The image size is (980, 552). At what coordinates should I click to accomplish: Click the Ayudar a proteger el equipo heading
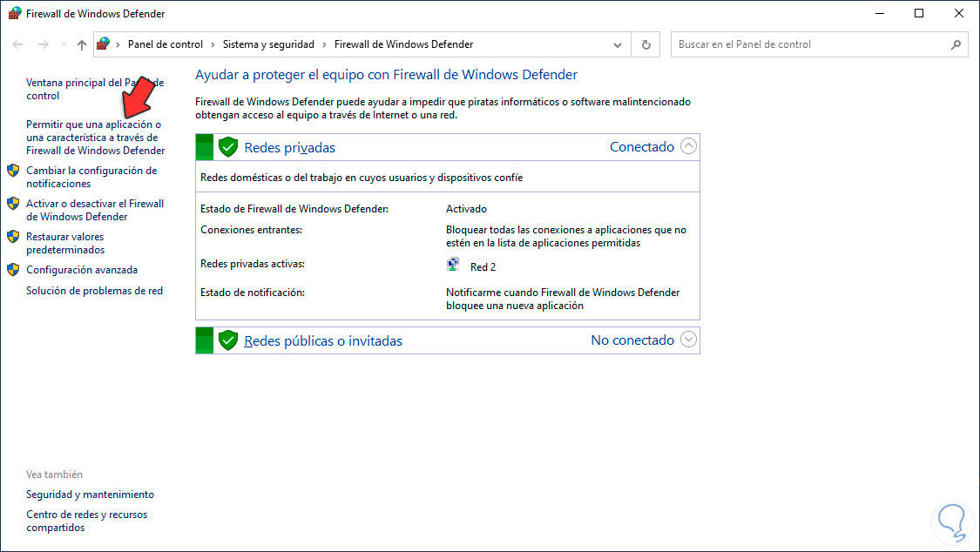[x=386, y=75]
